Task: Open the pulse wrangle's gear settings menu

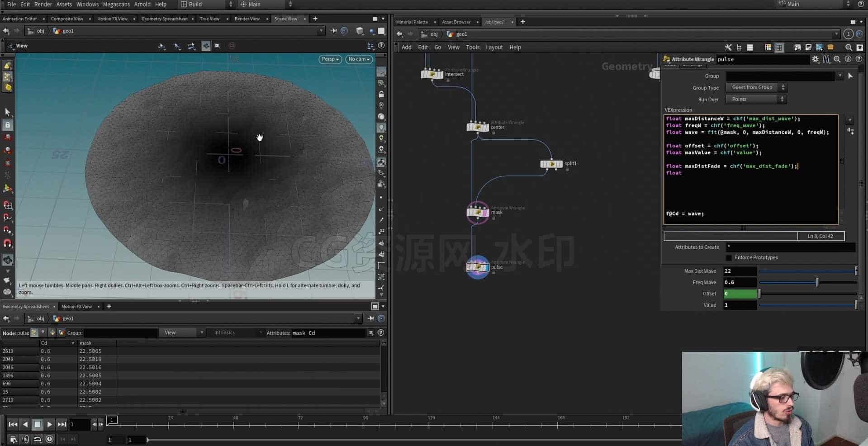Action: tap(815, 59)
